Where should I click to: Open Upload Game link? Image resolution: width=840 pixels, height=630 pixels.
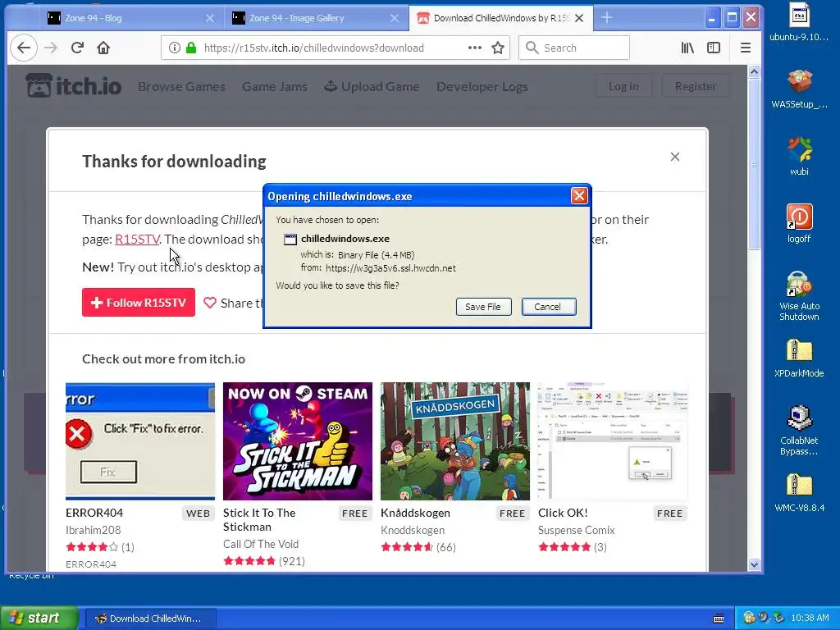click(372, 87)
